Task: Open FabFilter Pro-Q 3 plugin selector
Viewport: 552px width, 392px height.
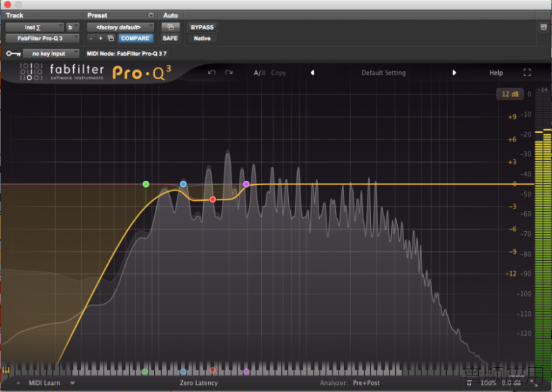Action: click(x=42, y=39)
